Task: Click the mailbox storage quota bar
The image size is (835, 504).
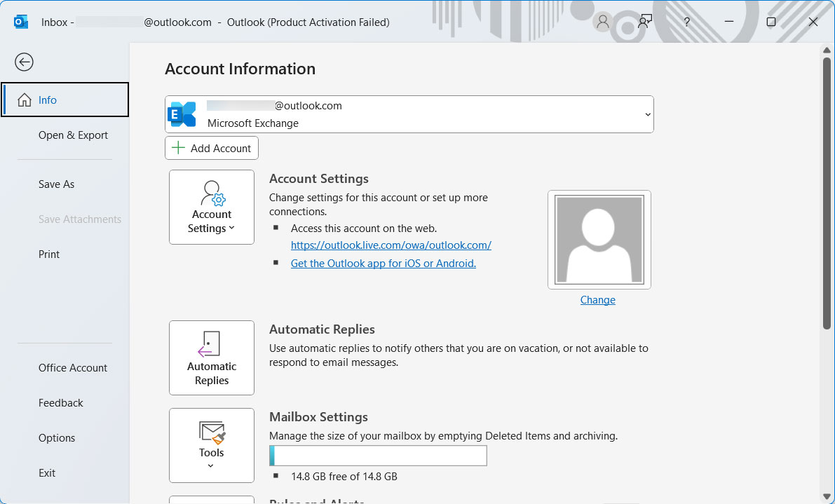Action: click(377, 455)
